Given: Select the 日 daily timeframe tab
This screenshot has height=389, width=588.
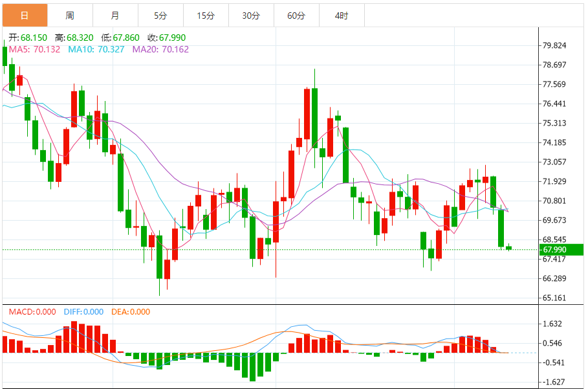Looking at the screenshot, I should [25, 16].
